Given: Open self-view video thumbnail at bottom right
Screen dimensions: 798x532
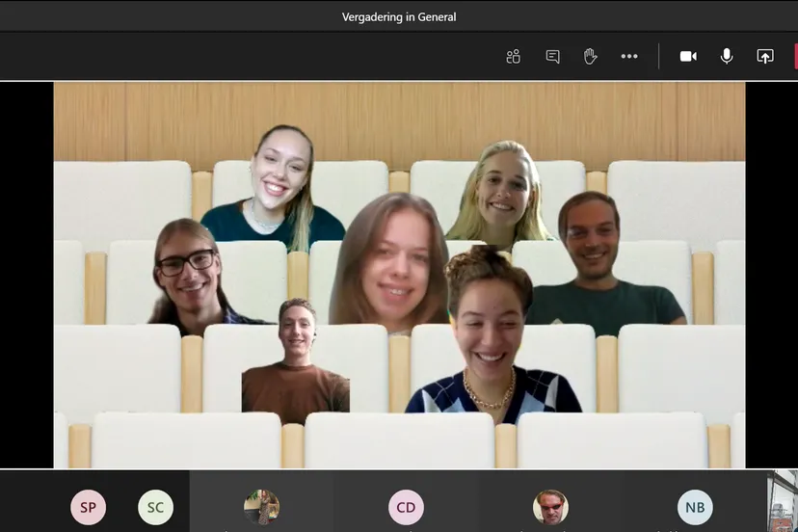Looking at the screenshot, I should [x=782, y=502].
